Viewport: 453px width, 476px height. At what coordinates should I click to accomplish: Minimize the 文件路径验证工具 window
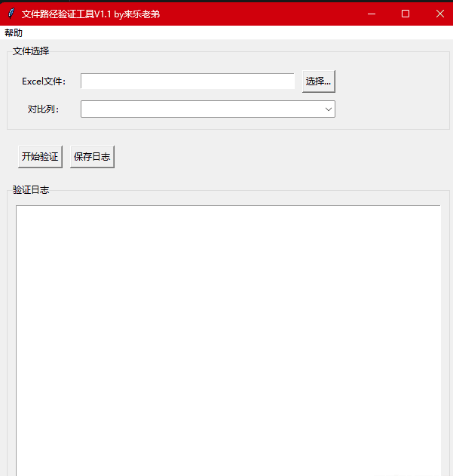click(x=372, y=14)
